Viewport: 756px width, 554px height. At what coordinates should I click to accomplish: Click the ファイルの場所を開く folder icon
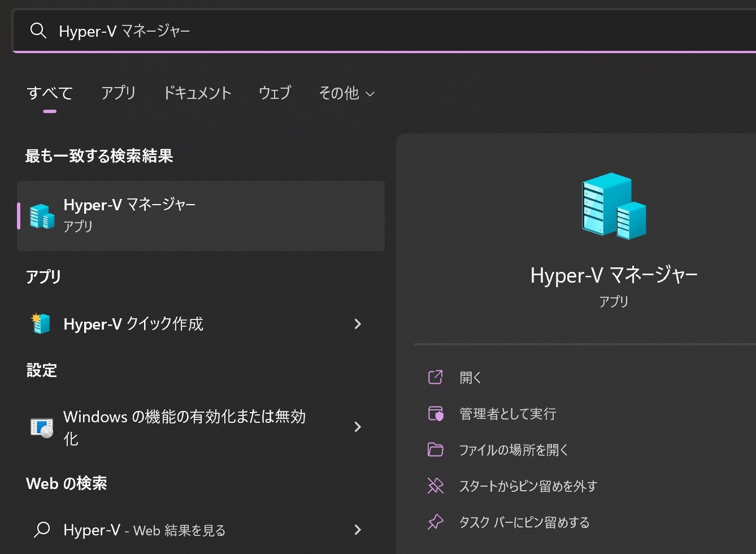tap(435, 449)
